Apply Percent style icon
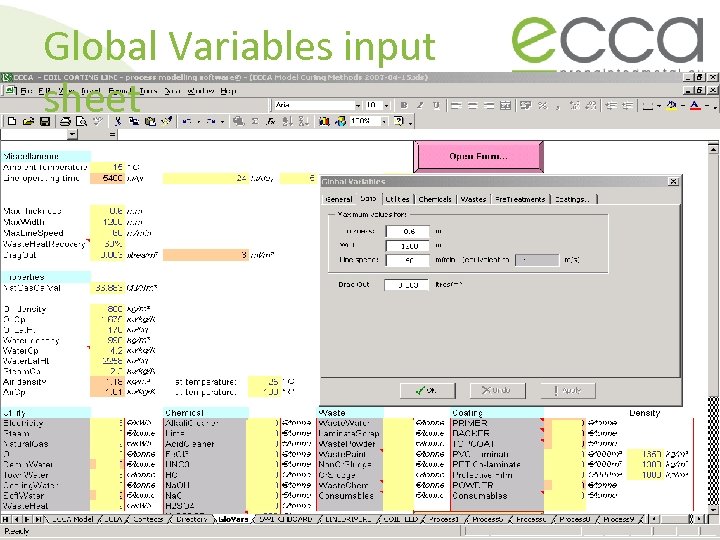 [542, 106]
